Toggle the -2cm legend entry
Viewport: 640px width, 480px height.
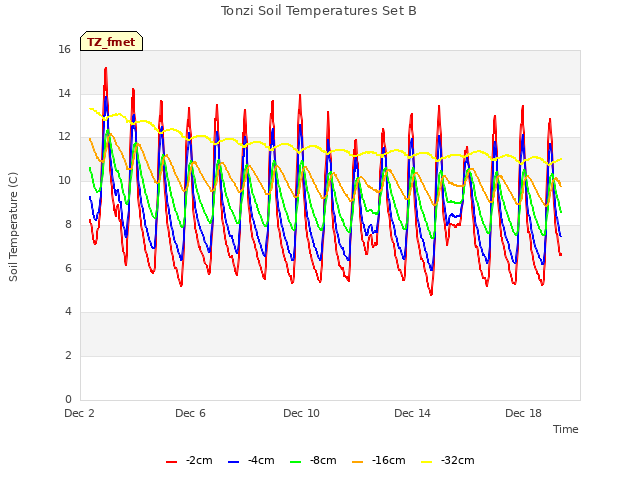189,460
